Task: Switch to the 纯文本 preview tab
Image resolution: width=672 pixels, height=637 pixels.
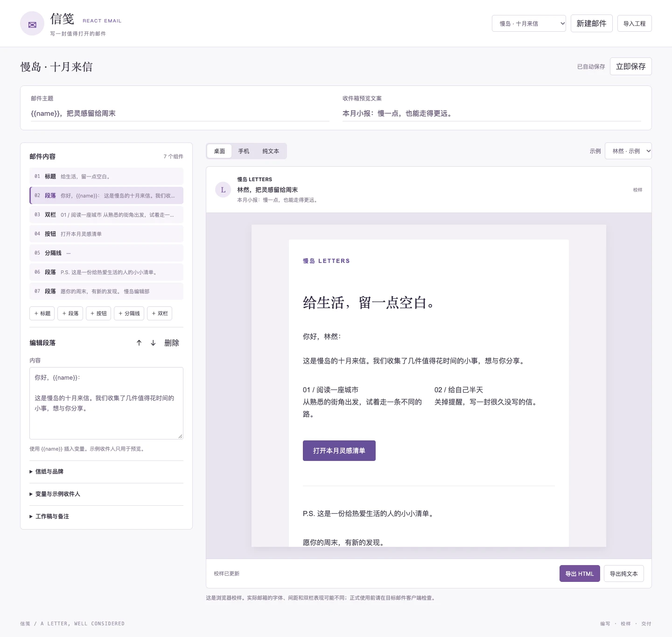Action: click(x=271, y=151)
